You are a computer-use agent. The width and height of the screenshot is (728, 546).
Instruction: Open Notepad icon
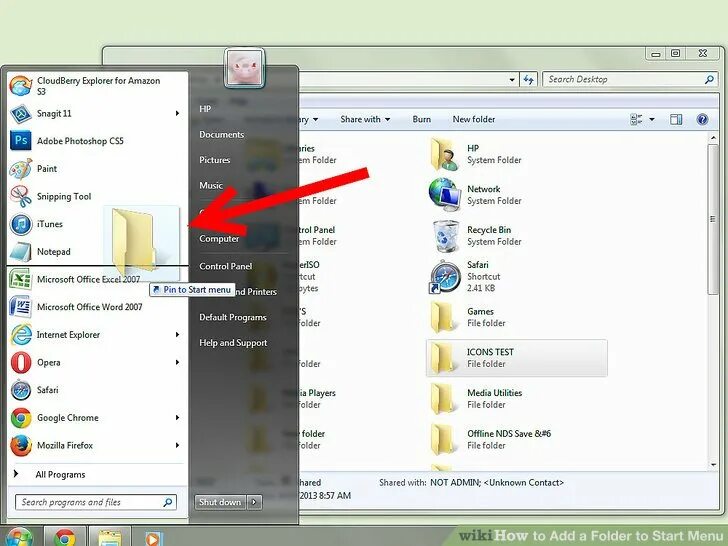tap(20, 252)
